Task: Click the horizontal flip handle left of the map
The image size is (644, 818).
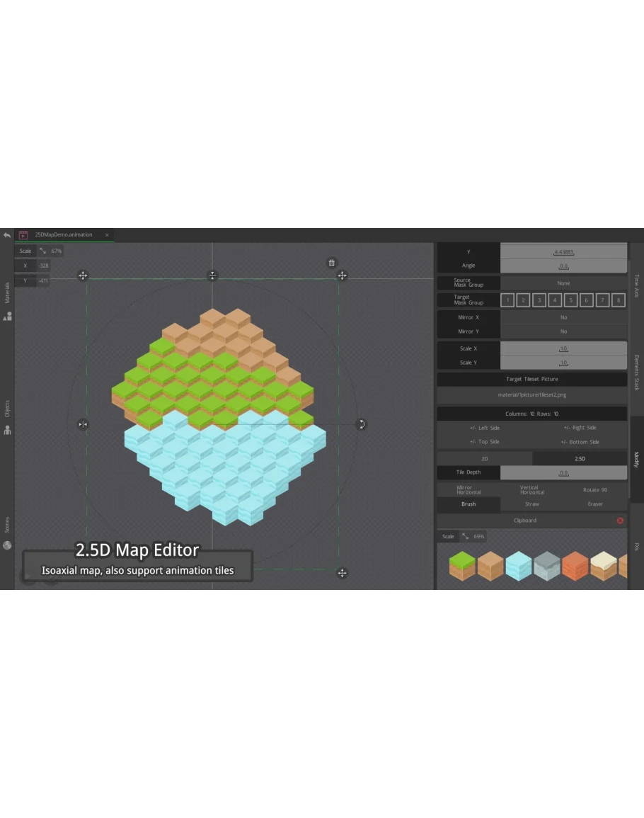Action: tap(83, 424)
